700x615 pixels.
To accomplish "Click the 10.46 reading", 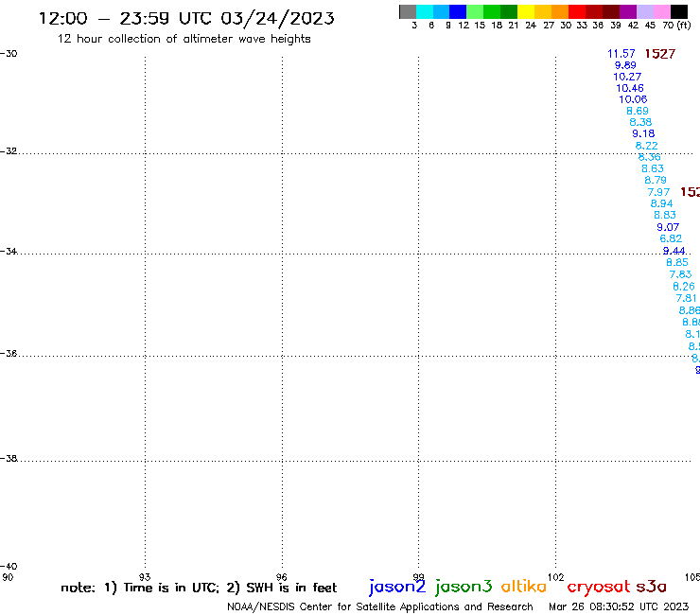I will (x=630, y=88).
